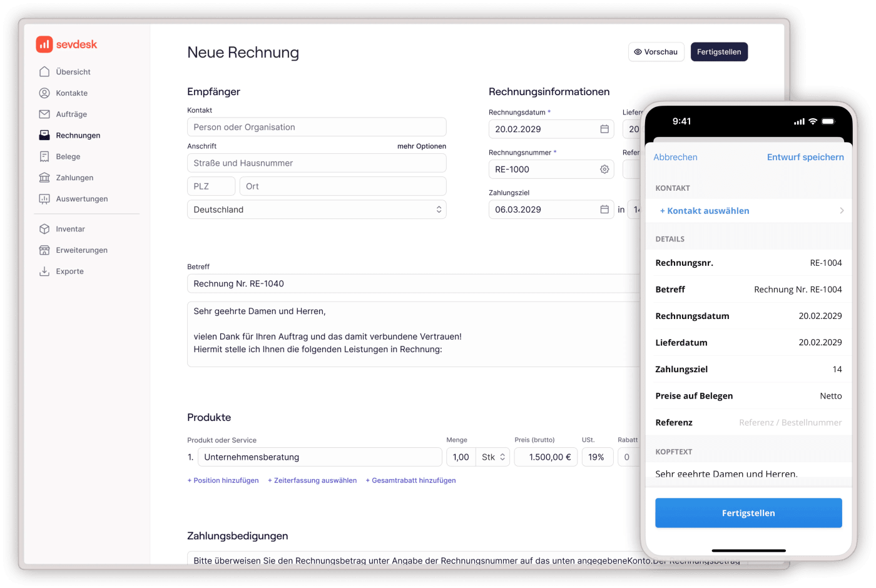The height and width of the screenshot is (588, 876).
Task: Go to Kontakte menu item
Action: 72,93
